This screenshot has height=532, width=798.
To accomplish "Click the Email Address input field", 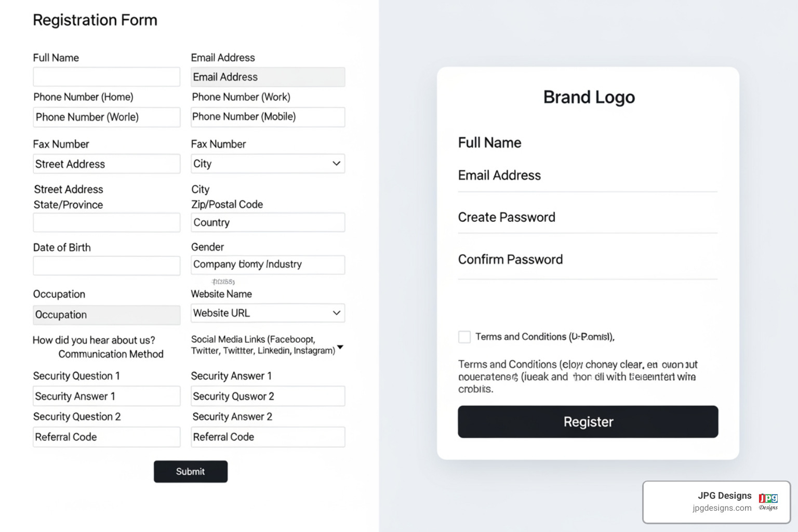I will coord(268,76).
